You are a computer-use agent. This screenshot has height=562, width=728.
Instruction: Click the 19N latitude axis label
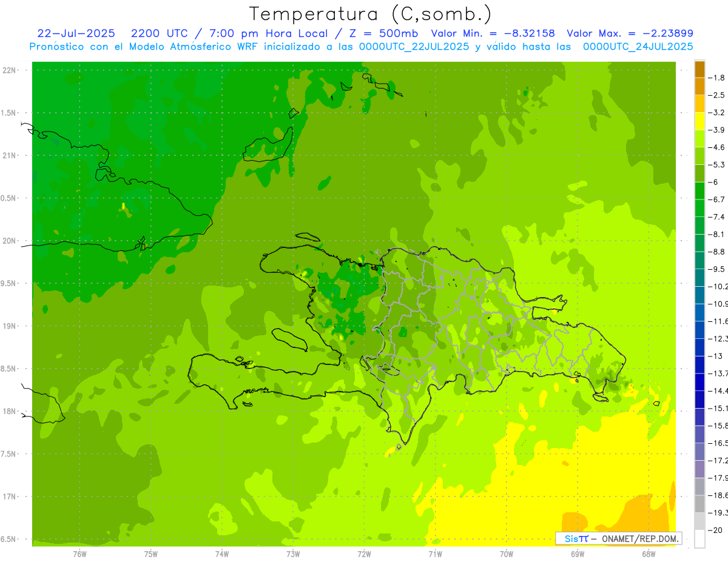pos(9,326)
